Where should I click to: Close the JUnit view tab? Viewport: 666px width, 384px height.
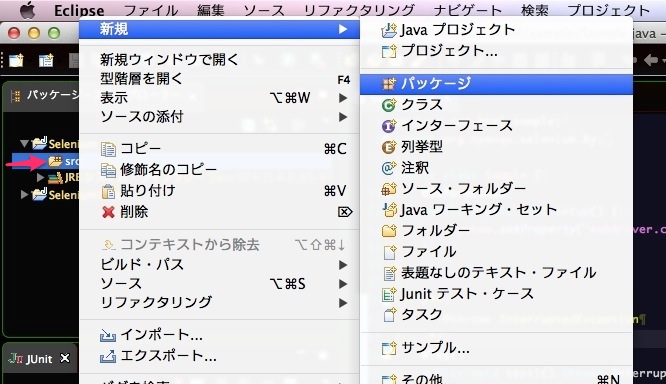pos(65,359)
